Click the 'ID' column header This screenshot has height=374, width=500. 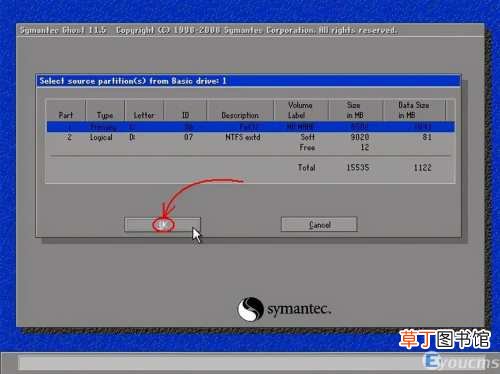[186, 115]
